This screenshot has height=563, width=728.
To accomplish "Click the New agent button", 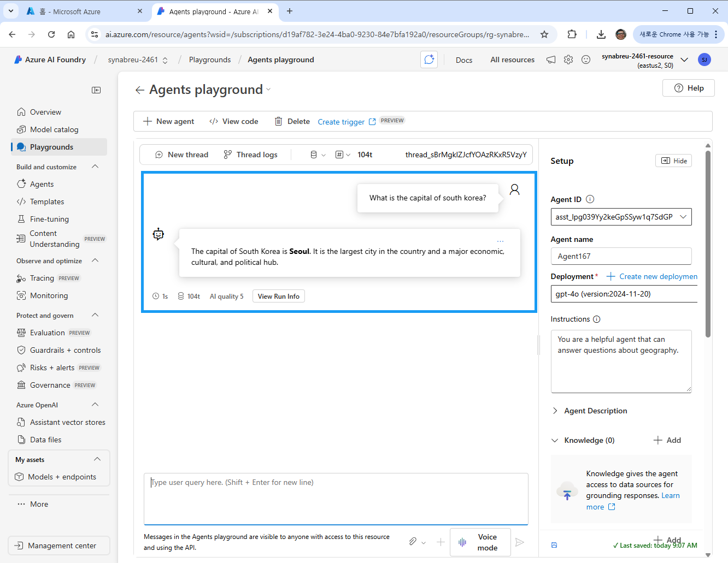I will tap(168, 121).
